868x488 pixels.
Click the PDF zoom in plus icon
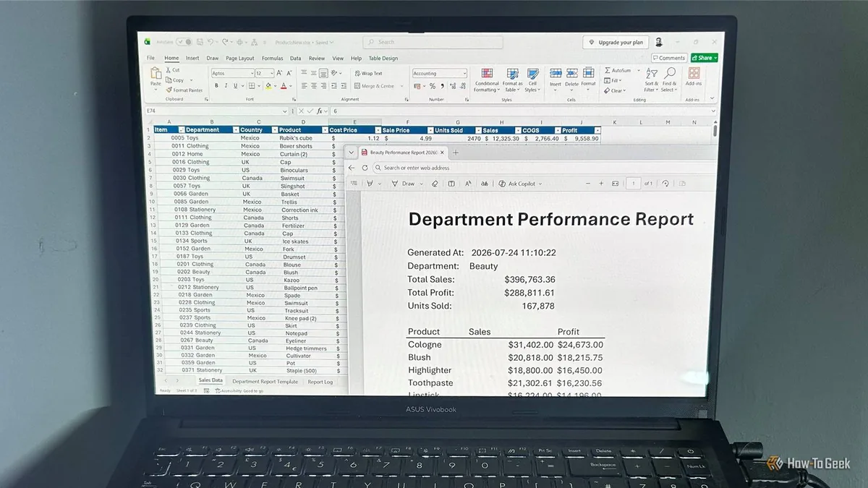(x=601, y=184)
